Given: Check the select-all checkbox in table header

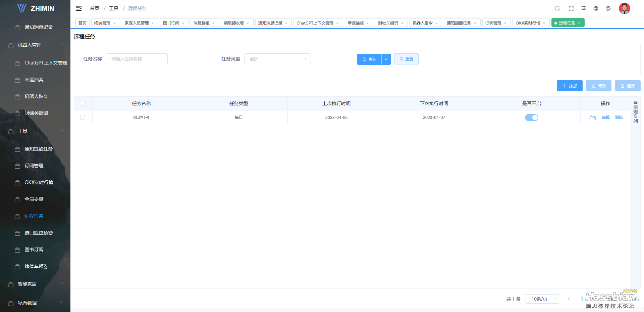Looking at the screenshot, I should (83, 103).
